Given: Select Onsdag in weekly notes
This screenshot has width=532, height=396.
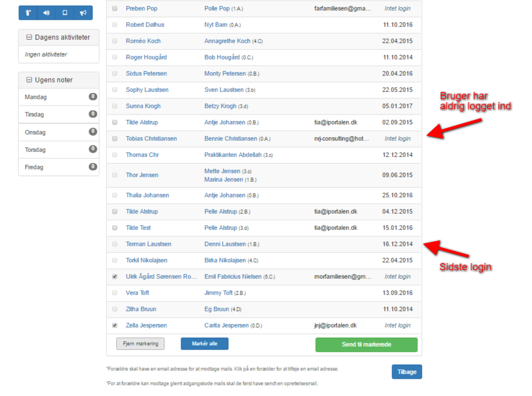Looking at the screenshot, I should [59, 132].
